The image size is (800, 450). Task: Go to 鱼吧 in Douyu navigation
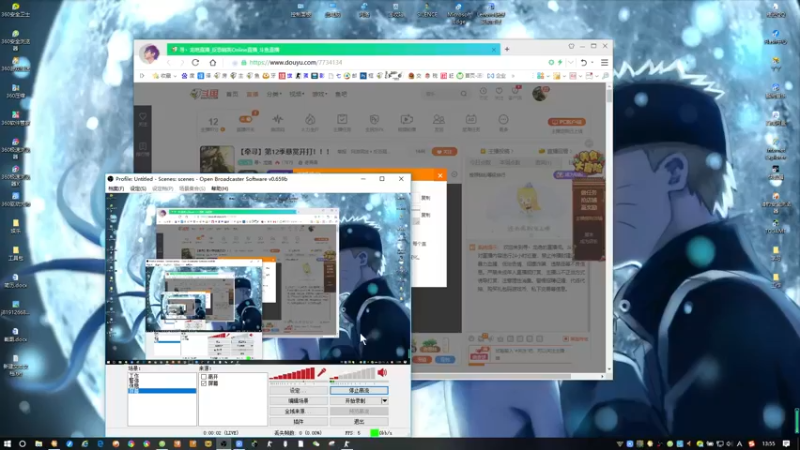point(341,94)
